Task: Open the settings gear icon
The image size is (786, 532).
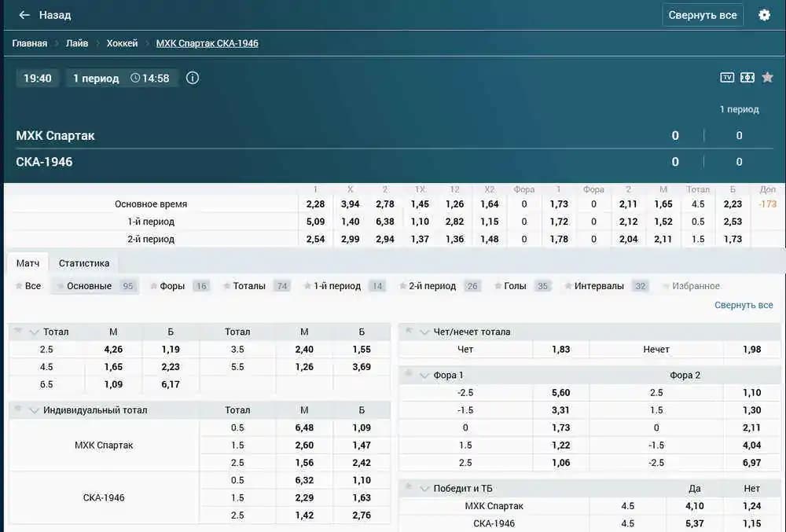Action: pyautogui.click(x=764, y=15)
